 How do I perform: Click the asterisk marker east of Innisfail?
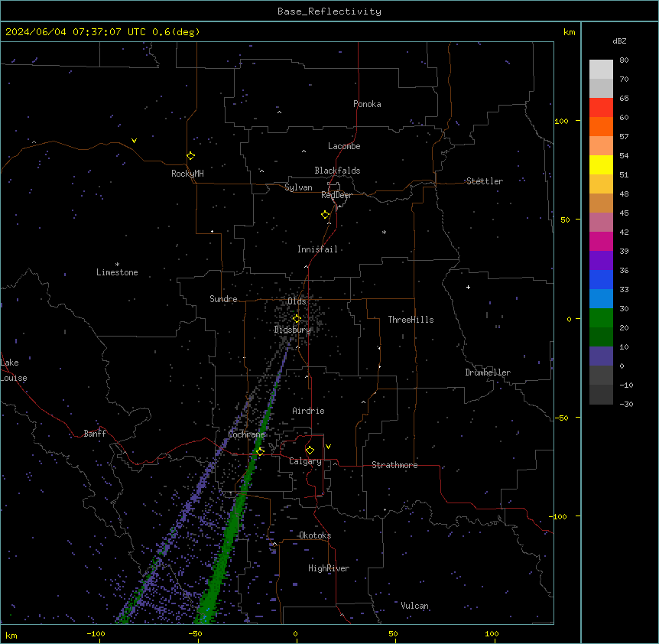[384, 232]
